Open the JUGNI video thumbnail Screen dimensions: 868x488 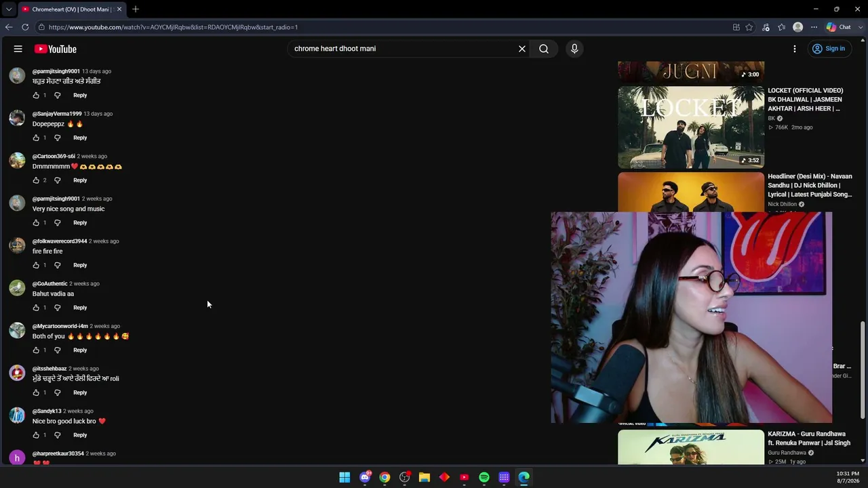coord(691,71)
